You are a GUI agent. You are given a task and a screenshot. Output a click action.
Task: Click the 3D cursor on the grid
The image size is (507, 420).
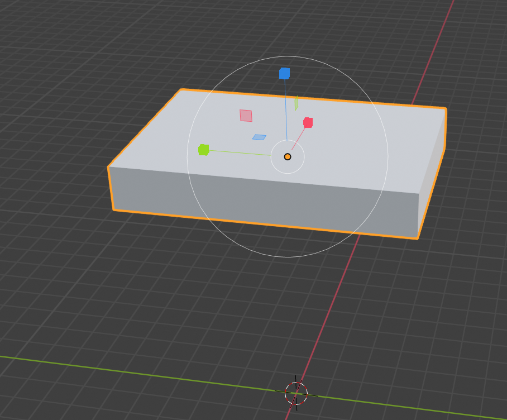pos(296,394)
